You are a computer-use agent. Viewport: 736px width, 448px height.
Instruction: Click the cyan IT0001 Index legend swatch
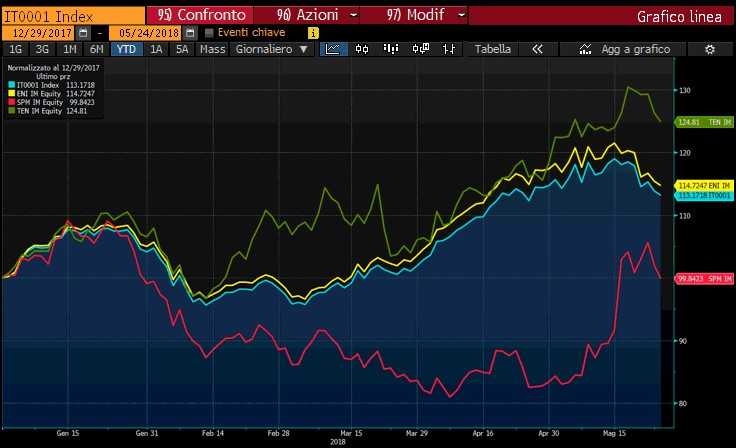[12, 85]
